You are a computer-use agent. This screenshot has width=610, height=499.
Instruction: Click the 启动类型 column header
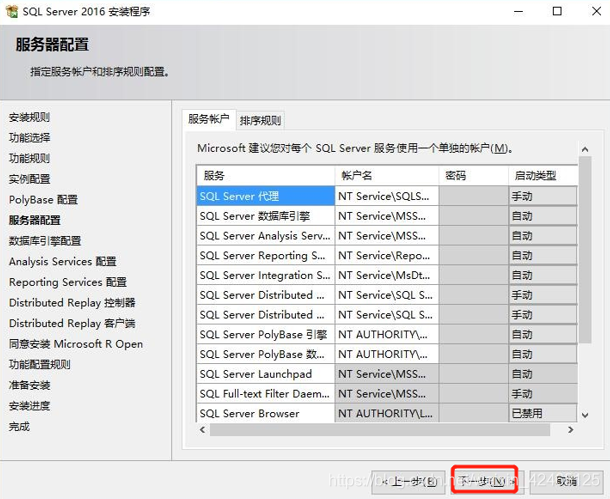pos(543,175)
